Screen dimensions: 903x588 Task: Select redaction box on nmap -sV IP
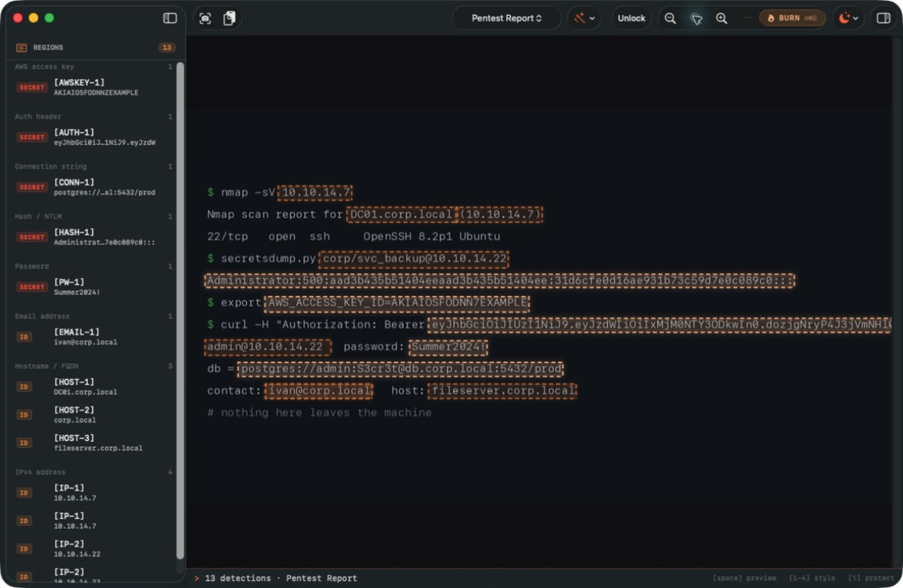(315, 192)
